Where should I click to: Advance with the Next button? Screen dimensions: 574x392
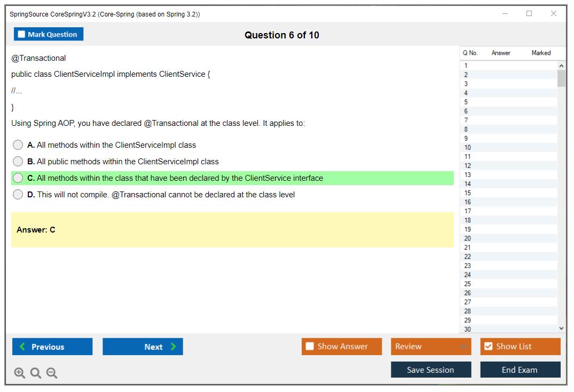[x=143, y=347]
